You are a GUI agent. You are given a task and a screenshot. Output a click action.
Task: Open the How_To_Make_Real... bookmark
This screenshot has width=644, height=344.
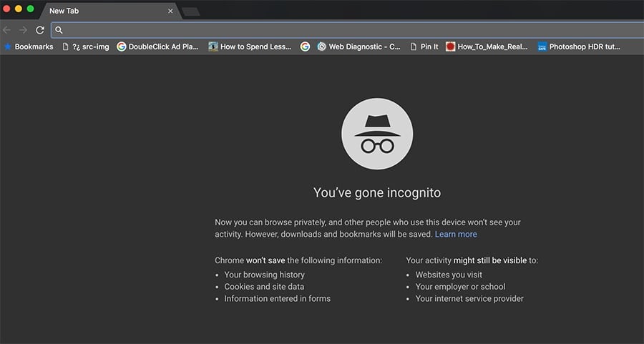[x=487, y=46]
